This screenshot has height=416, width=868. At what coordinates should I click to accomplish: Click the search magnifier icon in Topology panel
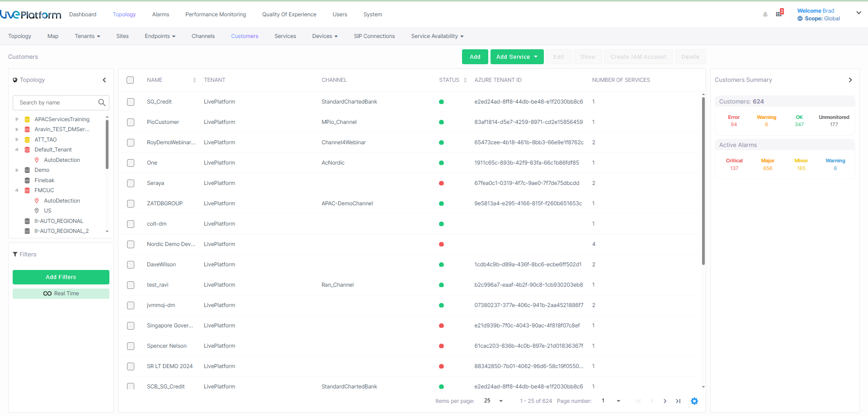click(102, 103)
